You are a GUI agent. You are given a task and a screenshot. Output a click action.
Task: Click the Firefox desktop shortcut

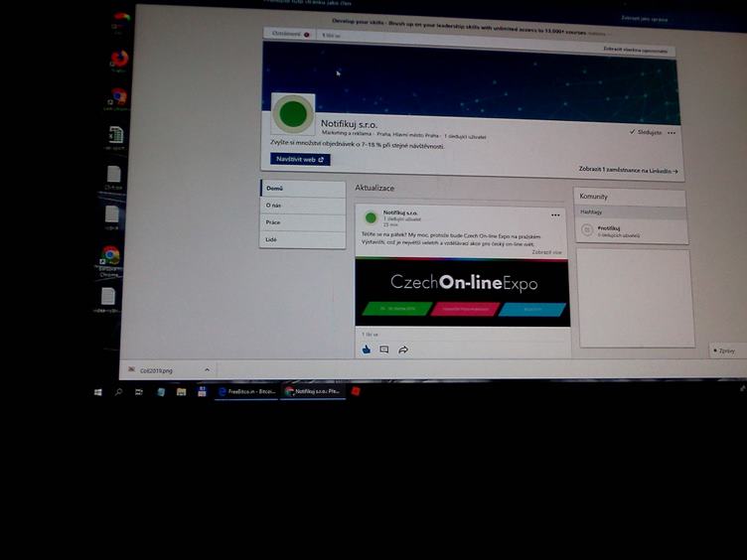119,60
